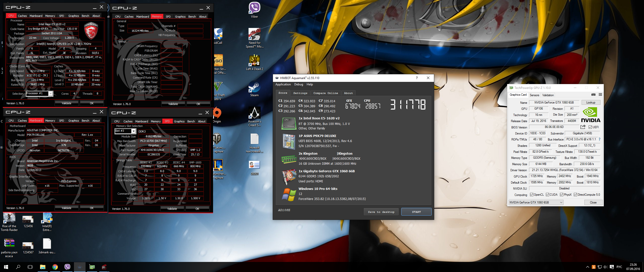
Task: Click the CPU chip icon in Aquamark
Action: coord(289,123)
